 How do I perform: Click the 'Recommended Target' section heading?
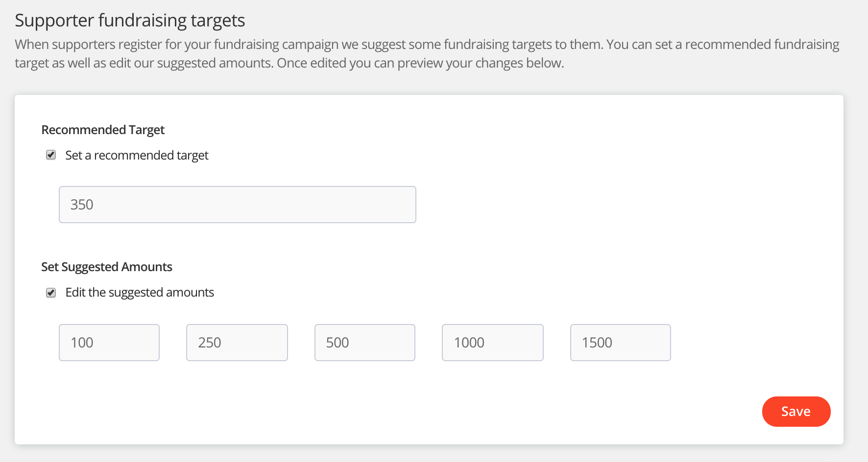click(x=103, y=130)
